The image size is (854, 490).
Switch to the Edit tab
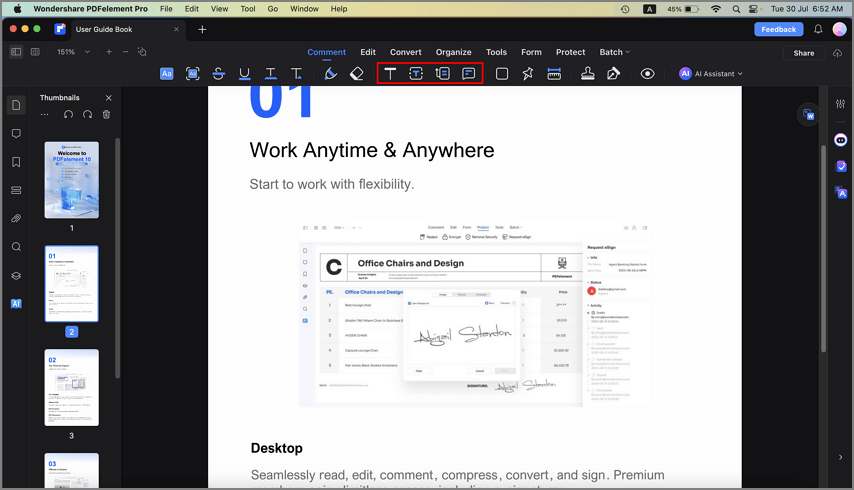click(x=368, y=52)
